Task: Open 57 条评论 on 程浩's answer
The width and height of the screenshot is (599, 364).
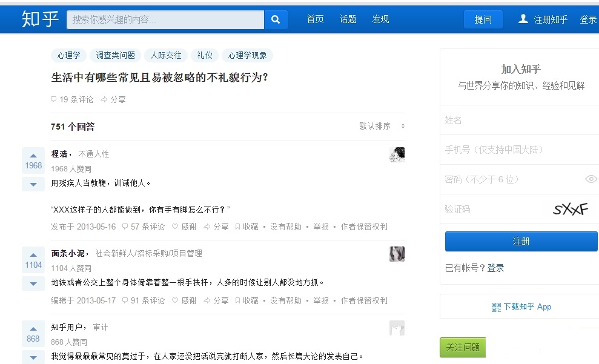Action: [144, 227]
